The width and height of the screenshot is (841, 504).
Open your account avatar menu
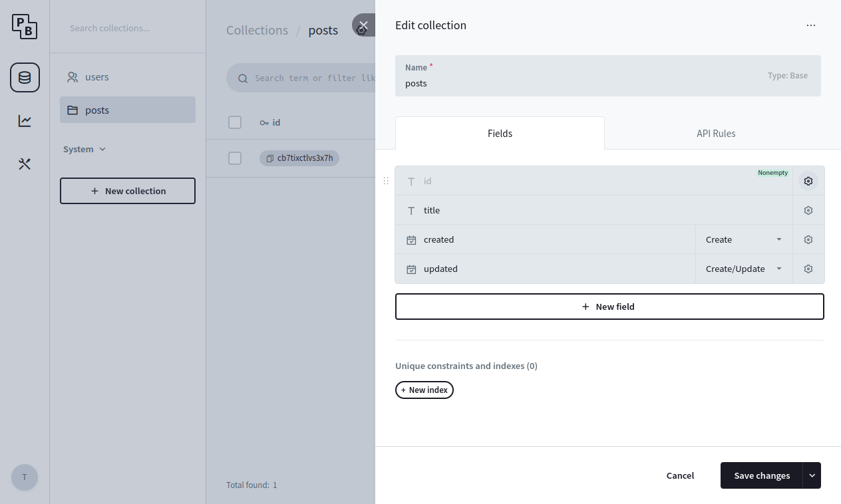[24, 477]
